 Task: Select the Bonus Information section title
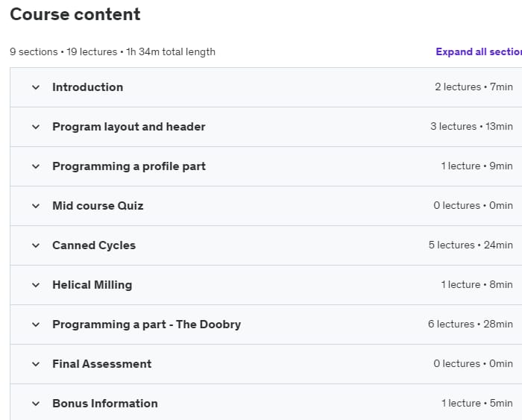point(105,404)
